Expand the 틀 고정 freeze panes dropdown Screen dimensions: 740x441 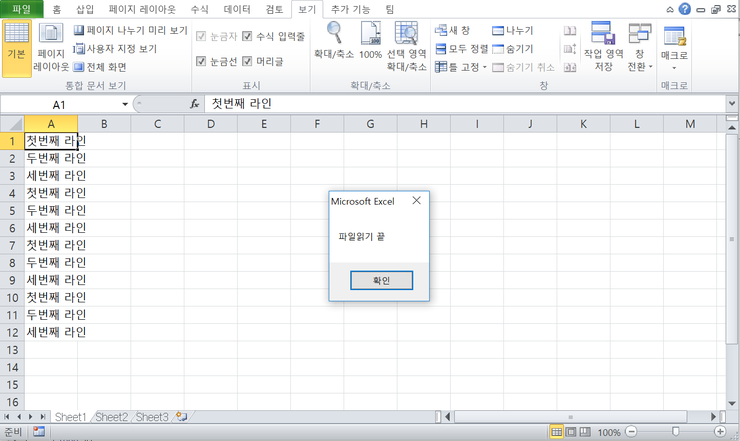coord(463,67)
